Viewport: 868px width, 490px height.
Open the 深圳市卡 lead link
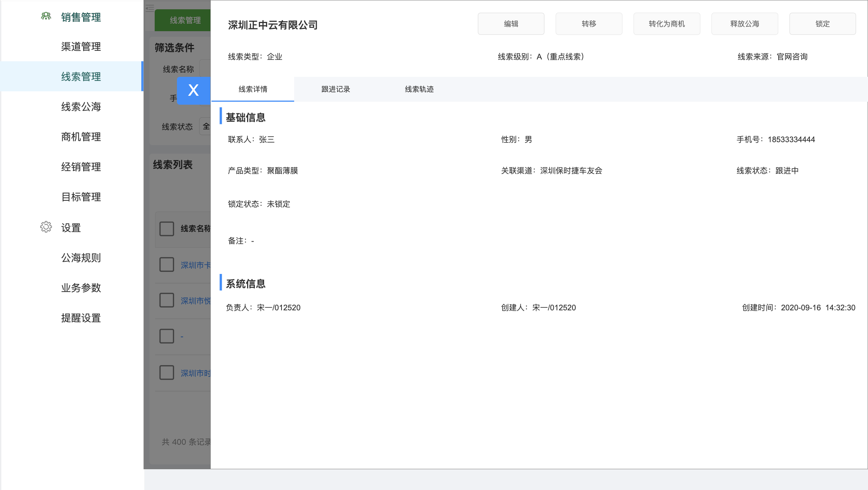(x=195, y=265)
